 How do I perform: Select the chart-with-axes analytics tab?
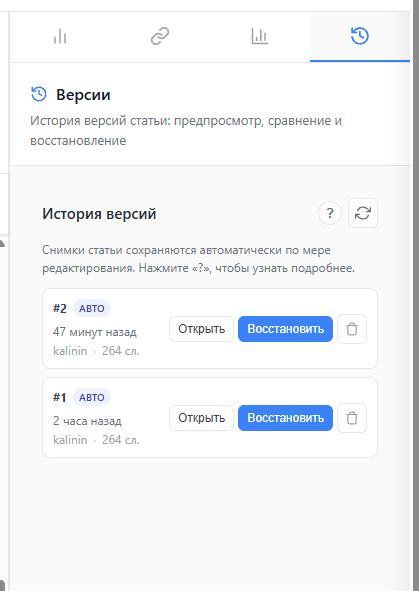click(x=260, y=37)
